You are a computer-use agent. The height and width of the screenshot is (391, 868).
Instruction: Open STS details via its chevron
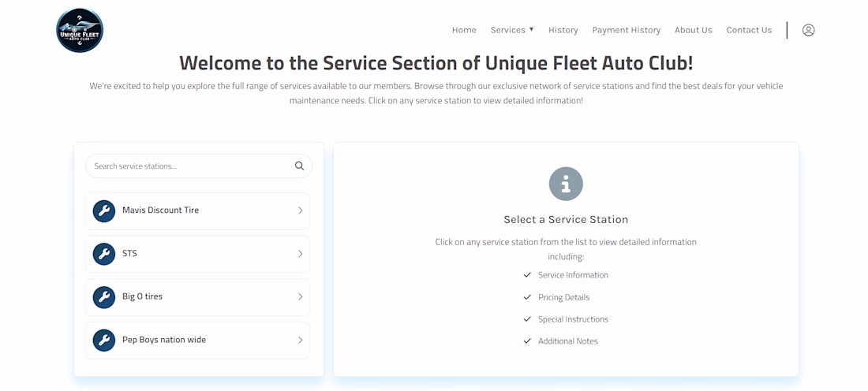pyautogui.click(x=300, y=254)
